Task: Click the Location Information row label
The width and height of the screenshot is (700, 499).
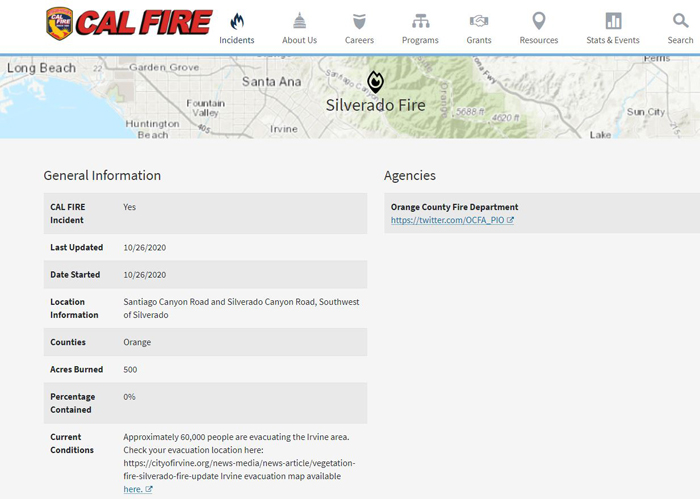Action: tap(74, 308)
